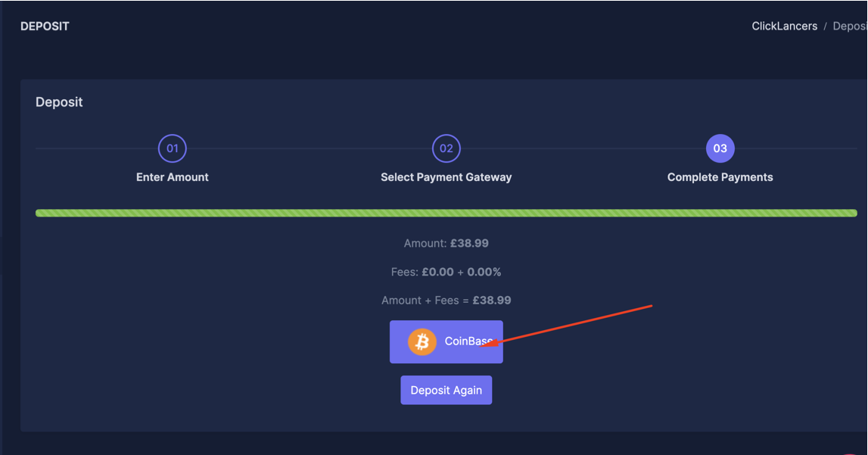
Task: Open the ClickLancers breadcrumb link
Action: 784,26
